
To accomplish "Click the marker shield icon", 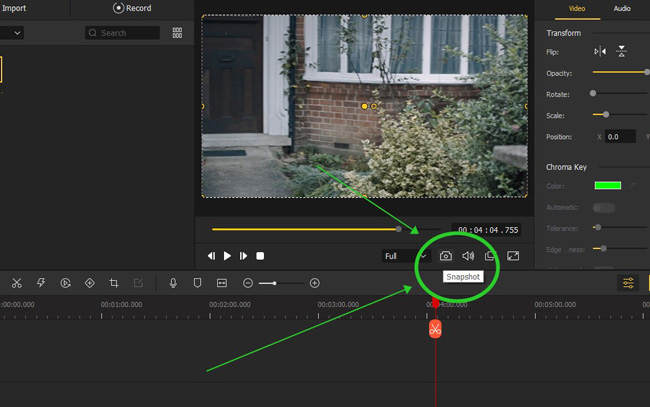I will coord(197,283).
